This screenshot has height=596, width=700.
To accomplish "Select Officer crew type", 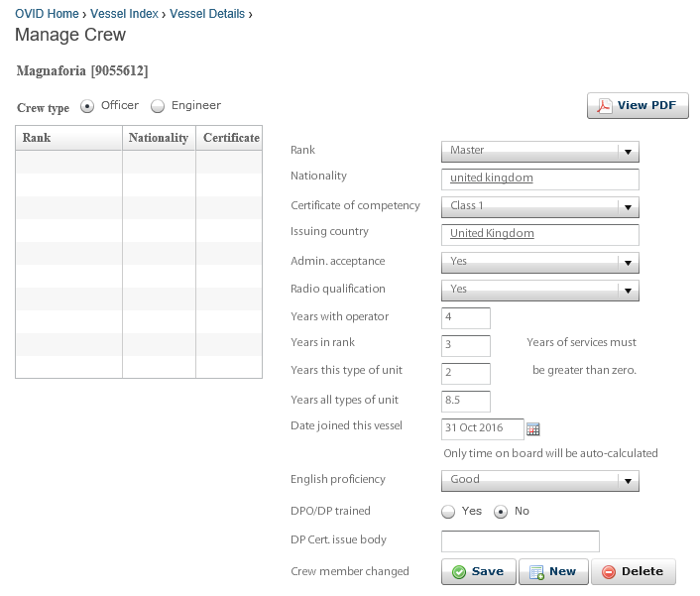I will 87,106.
